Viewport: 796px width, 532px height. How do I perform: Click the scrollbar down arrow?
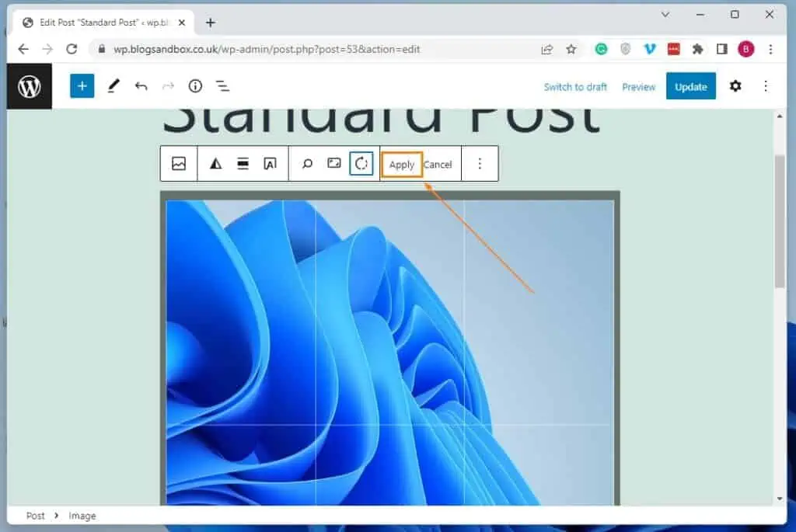pyautogui.click(x=780, y=499)
